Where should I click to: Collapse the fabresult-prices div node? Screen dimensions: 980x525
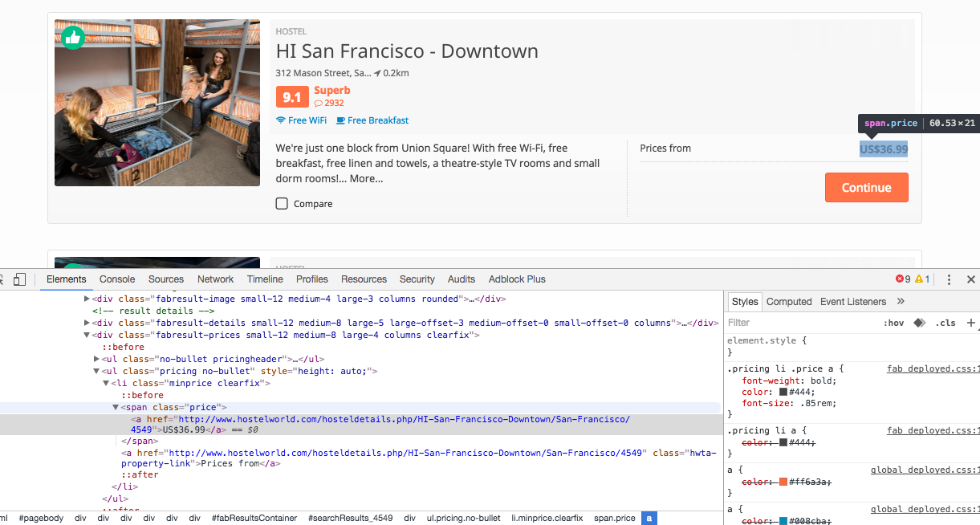coord(87,335)
